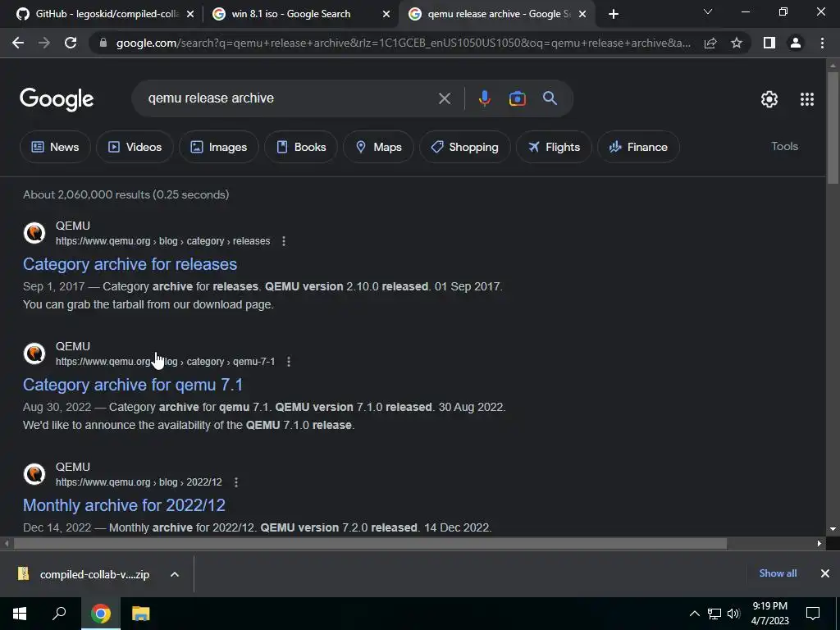
Task: Filter results by News
Action: 55,147
